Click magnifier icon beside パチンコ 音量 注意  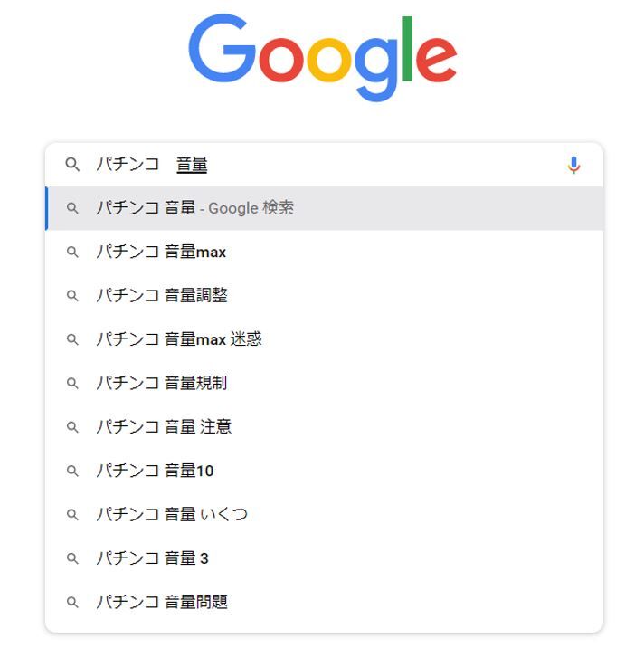[x=72, y=426]
